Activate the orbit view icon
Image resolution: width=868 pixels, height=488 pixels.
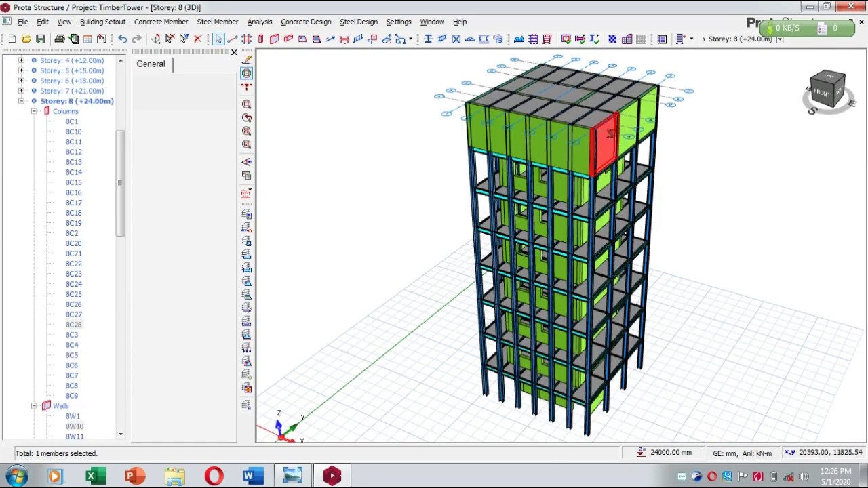coord(247,73)
